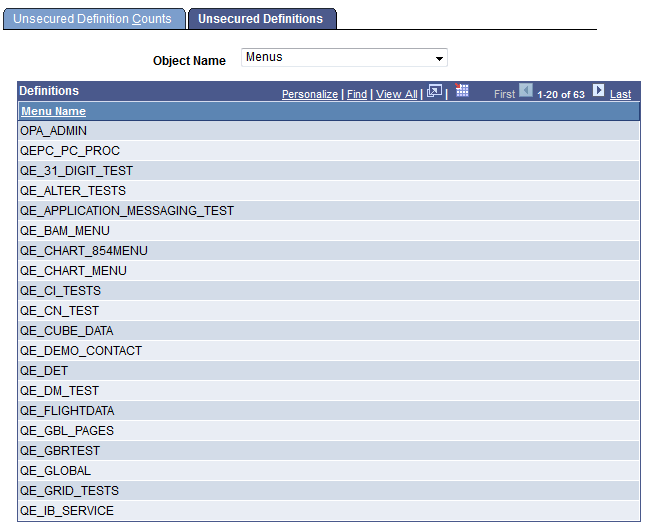Select the QE_DM_TEST row
Image resolution: width=652 pixels, height=530 pixels.
point(328,390)
